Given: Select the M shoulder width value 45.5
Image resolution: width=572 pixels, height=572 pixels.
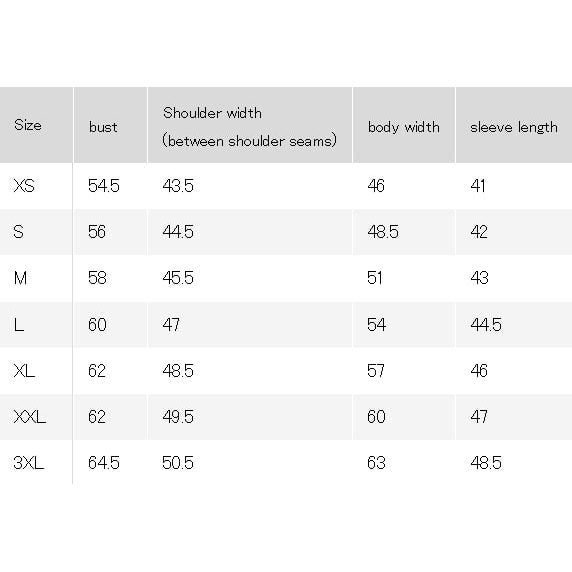Looking at the screenshot, I should 178,278.
